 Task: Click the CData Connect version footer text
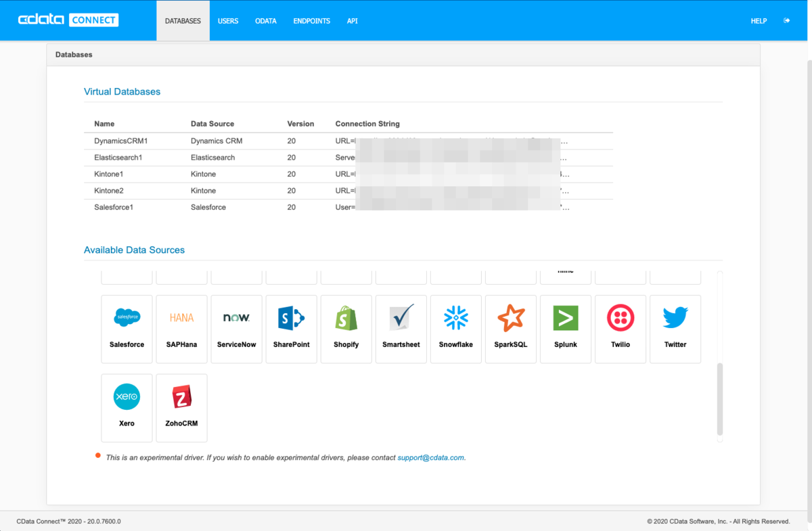69,522
